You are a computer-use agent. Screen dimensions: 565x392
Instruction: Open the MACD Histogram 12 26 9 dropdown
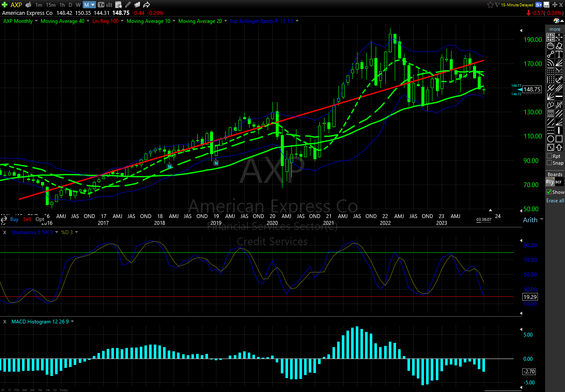(72, 322)
